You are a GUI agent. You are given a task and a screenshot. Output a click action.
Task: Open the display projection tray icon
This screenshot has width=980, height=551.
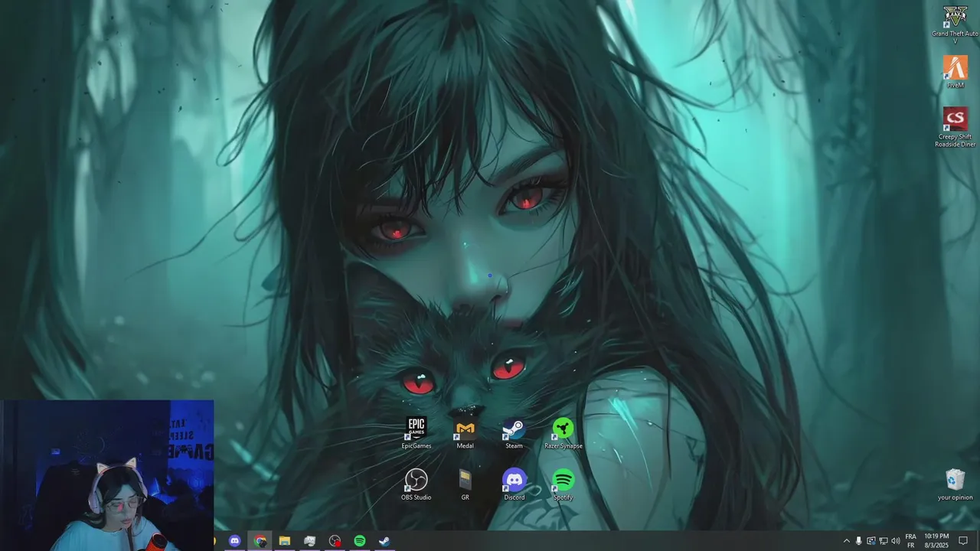[x=871, y=541]
